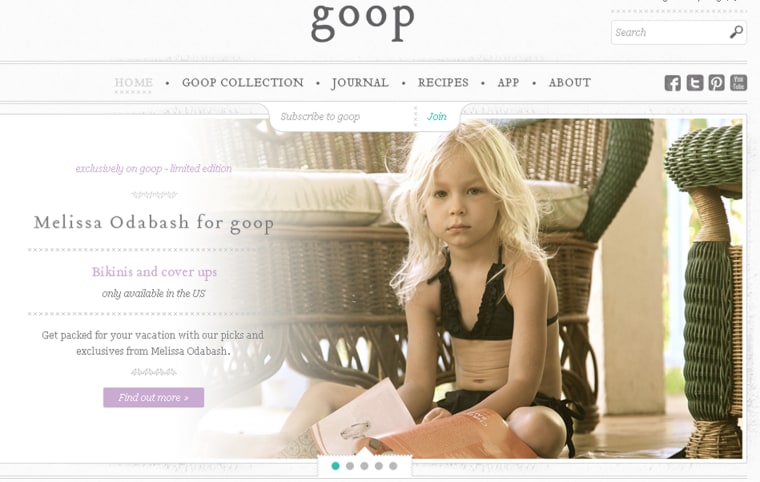Screen dimensions: 760x482
Task: Click the Find out more button
Action: point(153,398)
